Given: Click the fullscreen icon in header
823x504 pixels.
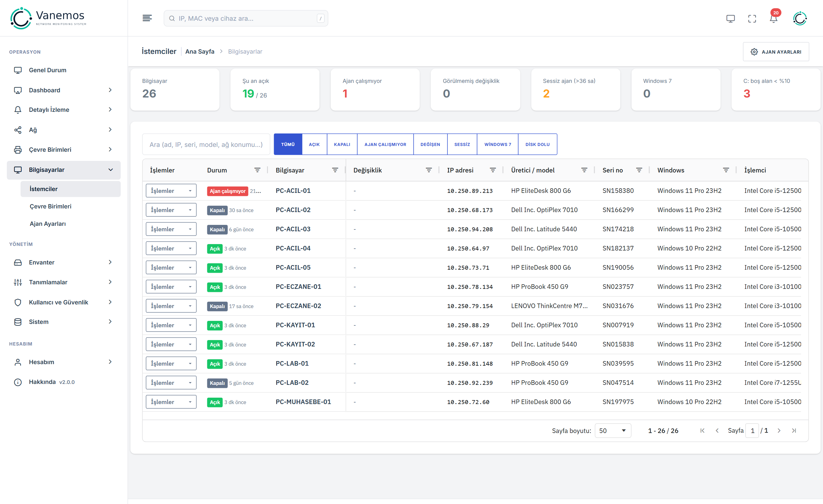Looking at the screenshot, I should 752,18.
